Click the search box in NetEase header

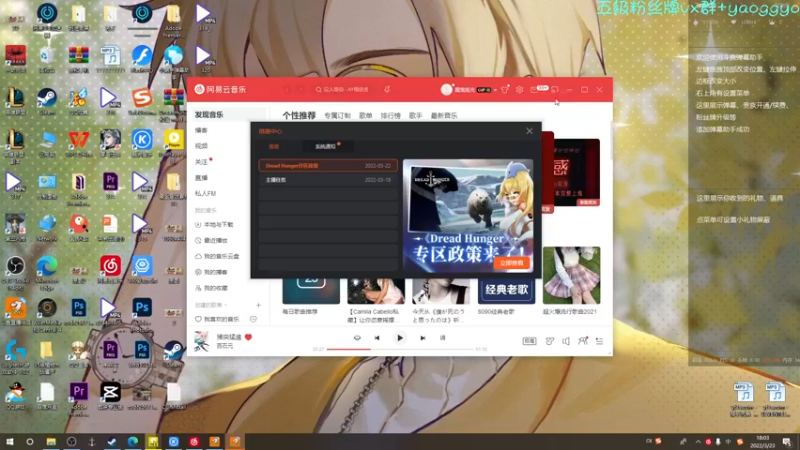pos(346,89)
